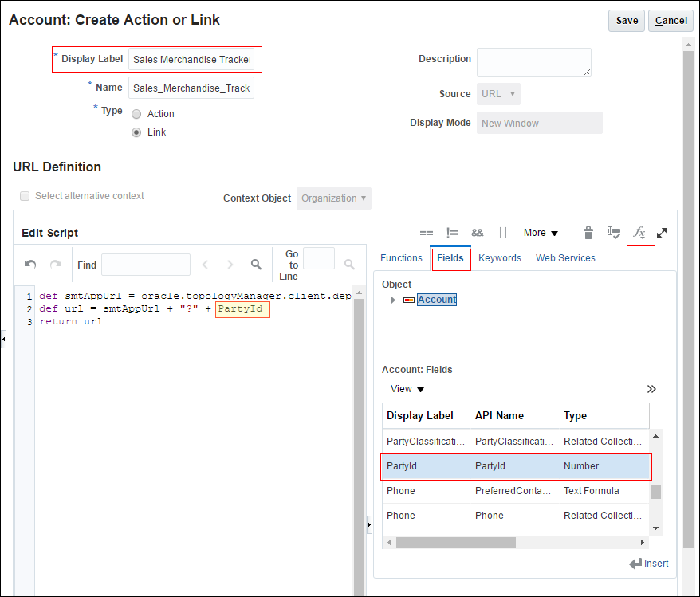Open the View menu above fields table

coord(407,389)
